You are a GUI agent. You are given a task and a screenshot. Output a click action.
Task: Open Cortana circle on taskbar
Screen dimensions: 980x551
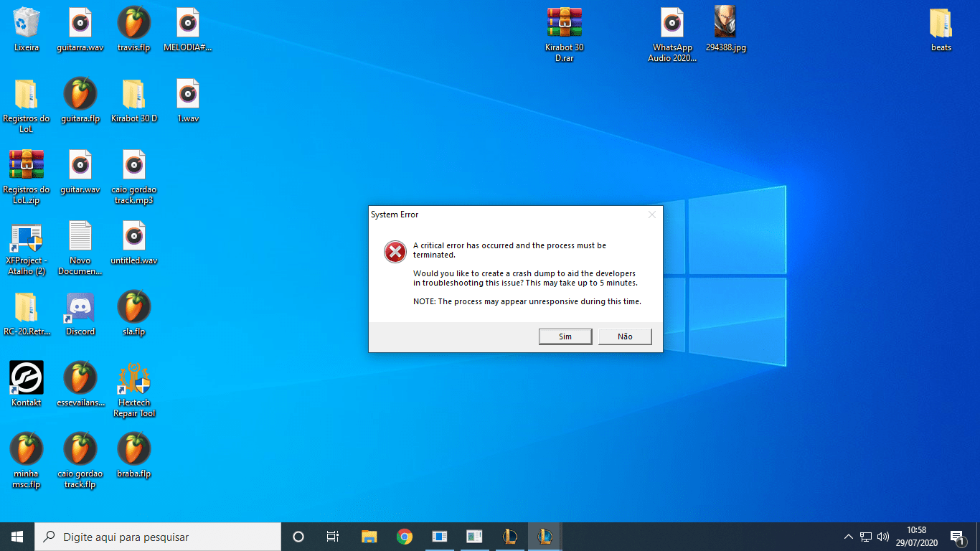(298, 537)
